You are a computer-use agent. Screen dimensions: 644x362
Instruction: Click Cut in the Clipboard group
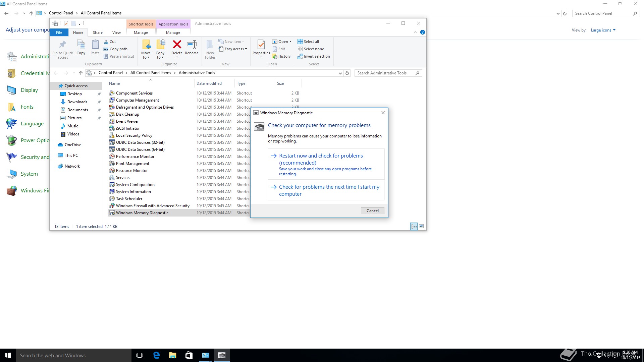coord(110,42)
